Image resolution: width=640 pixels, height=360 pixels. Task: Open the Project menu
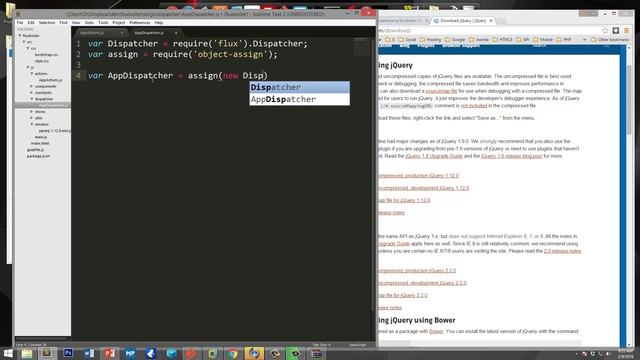[x=119, y=23]
